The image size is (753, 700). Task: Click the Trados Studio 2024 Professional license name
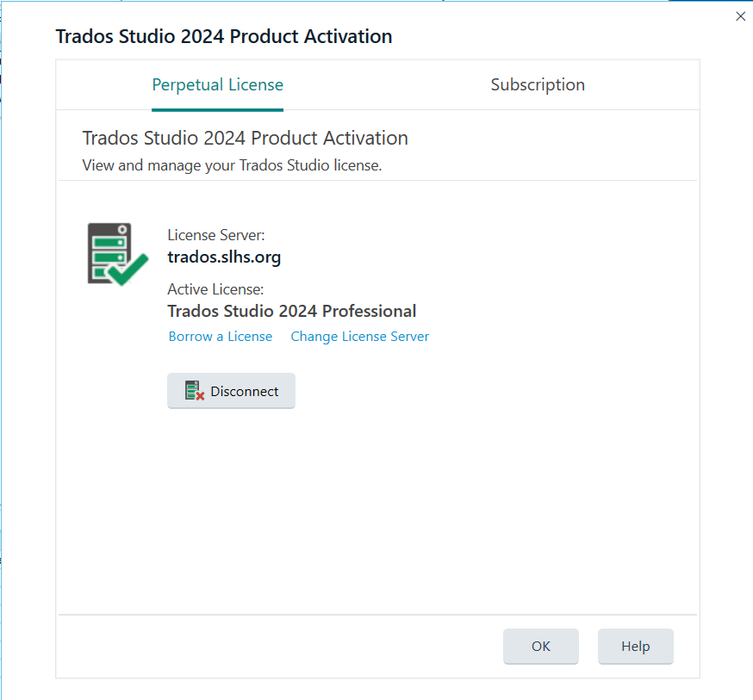(x=292, y=311)
